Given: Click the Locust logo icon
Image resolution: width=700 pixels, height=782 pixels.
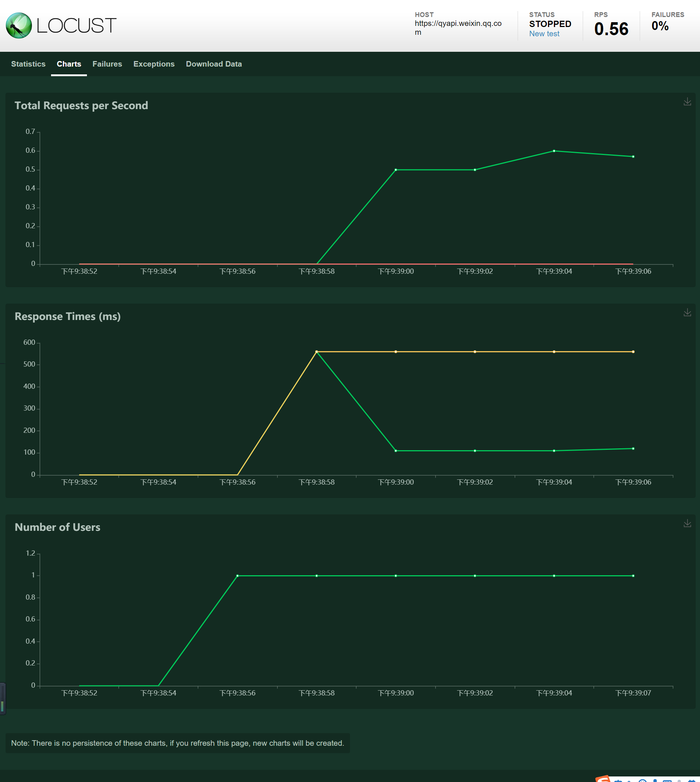Looking at the screenshot, I should pos(19,26).
